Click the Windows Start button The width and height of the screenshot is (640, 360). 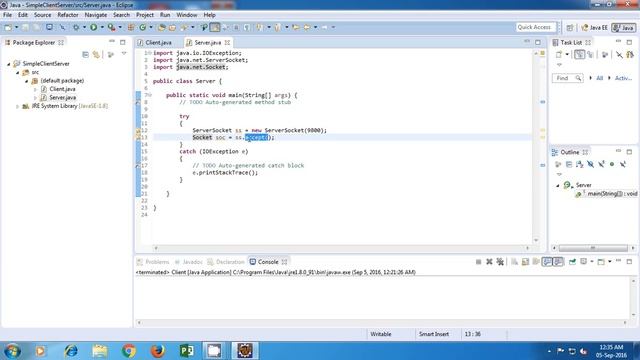point(12,351)
